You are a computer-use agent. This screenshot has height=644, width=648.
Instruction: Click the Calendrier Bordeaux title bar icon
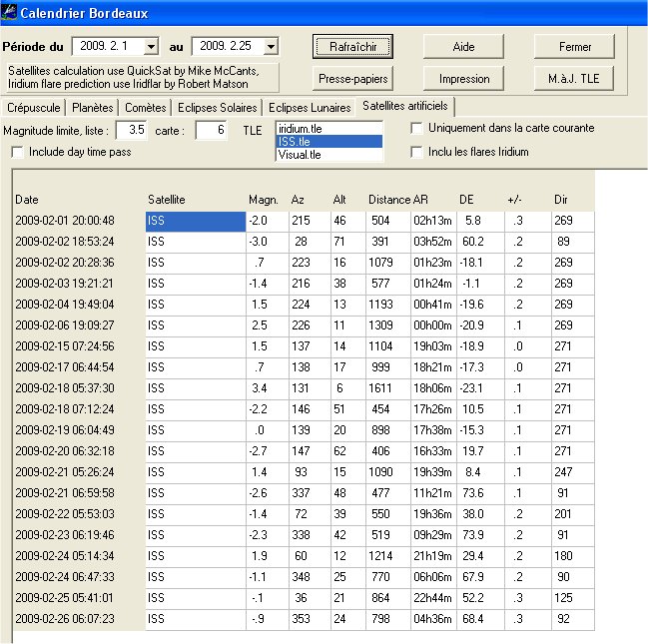pyautogui.click(x=9, y=12)
